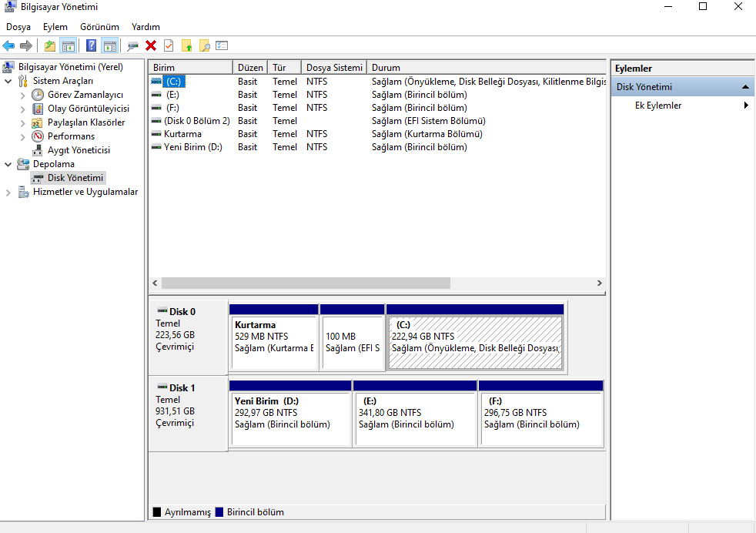Click the yellow folder with magnifier icon

pos(205,45)
